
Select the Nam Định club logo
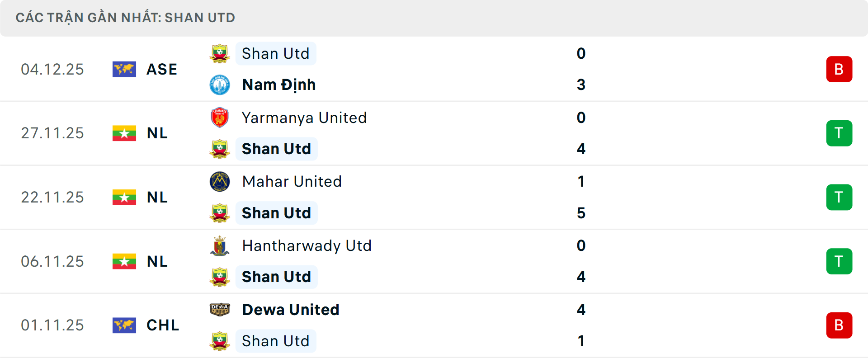220,85
